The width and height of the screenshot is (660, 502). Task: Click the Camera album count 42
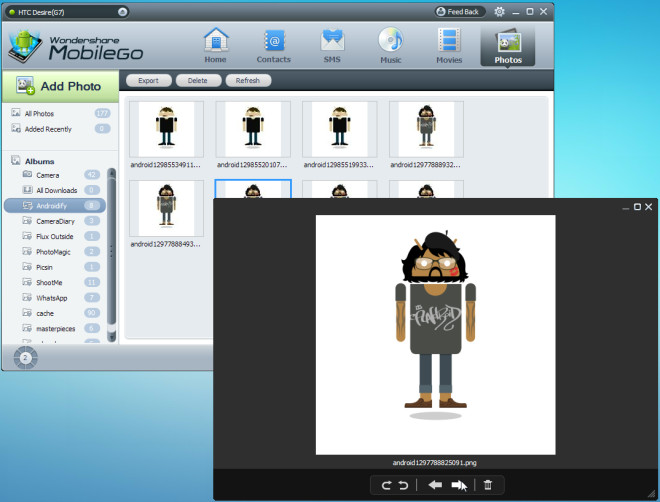pyautogui.click(x=92, y=175)
